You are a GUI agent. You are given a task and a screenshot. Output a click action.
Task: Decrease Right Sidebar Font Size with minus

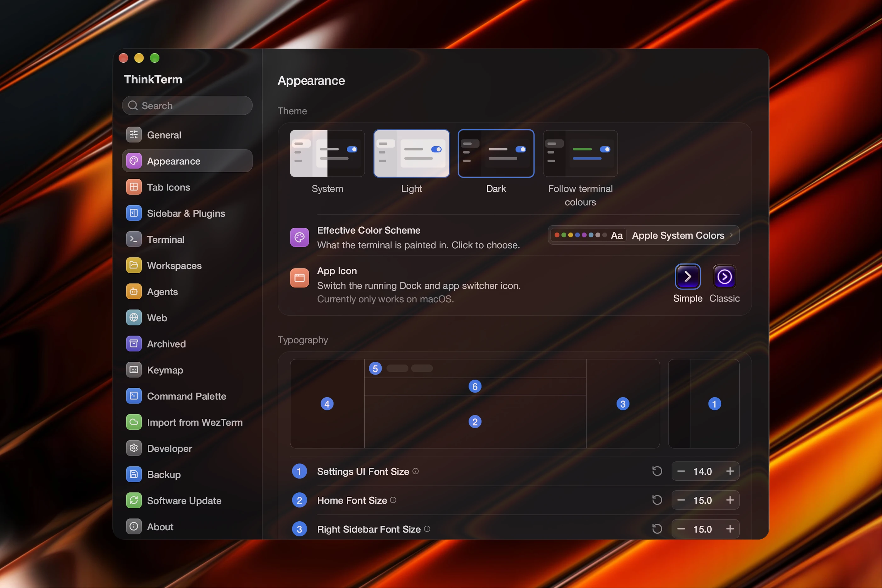[x=681, y=529]
